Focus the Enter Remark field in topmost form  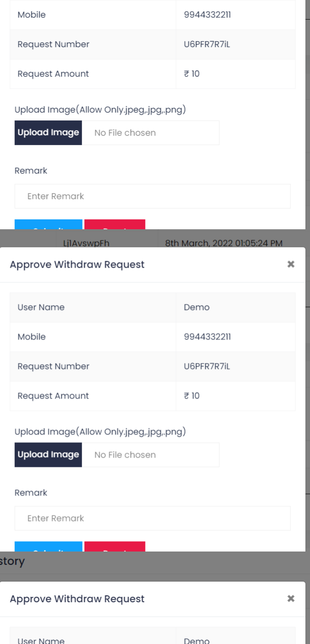tap(153, 196)
